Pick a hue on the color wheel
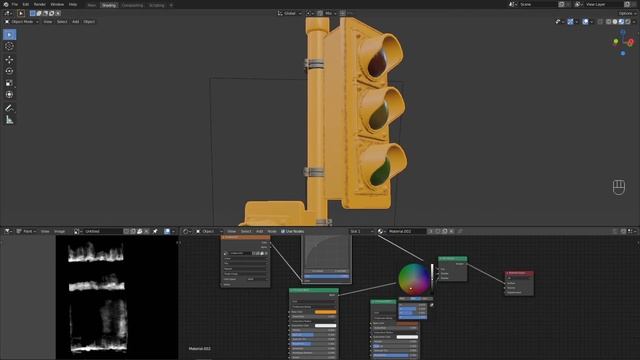640x360 pixels. [414, 279]
